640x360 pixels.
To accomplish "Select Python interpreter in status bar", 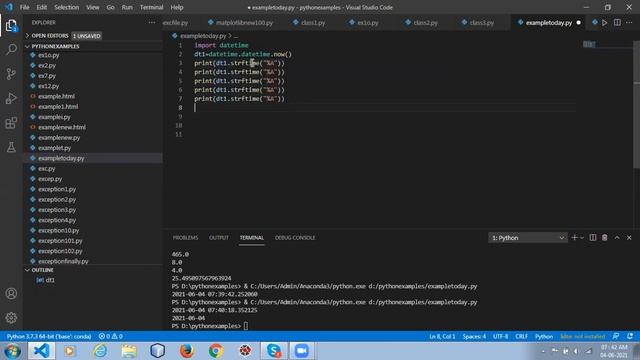I will [49, 336].
